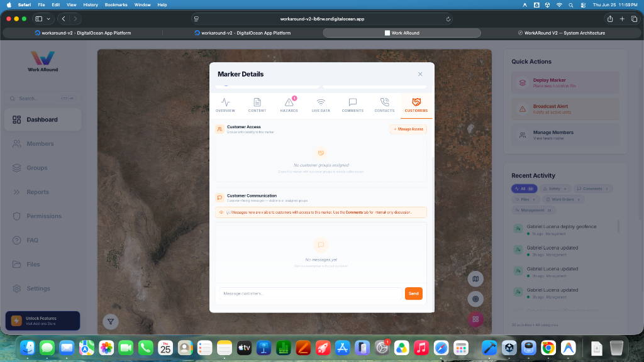The height and width of the screenshot is (362, 644).
Task: Open the pink grid menu button
Action: (475, 319)
